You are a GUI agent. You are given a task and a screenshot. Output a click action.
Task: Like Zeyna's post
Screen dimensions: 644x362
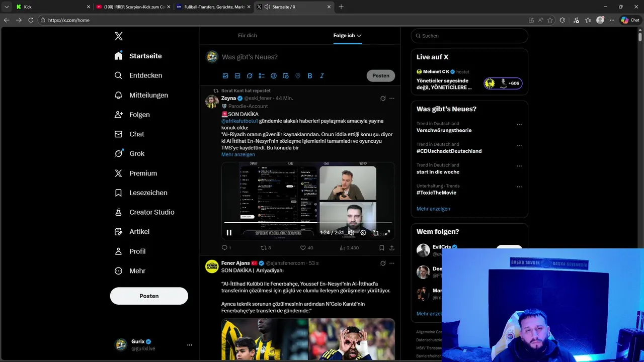306,248
